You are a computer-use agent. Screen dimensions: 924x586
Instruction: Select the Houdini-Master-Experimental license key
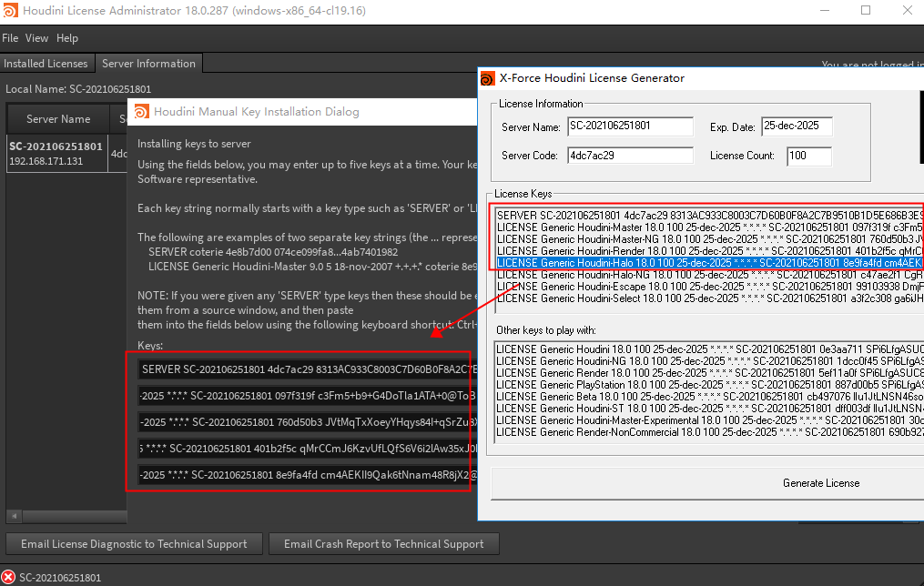pyautogui.click(x=709, y=419)
